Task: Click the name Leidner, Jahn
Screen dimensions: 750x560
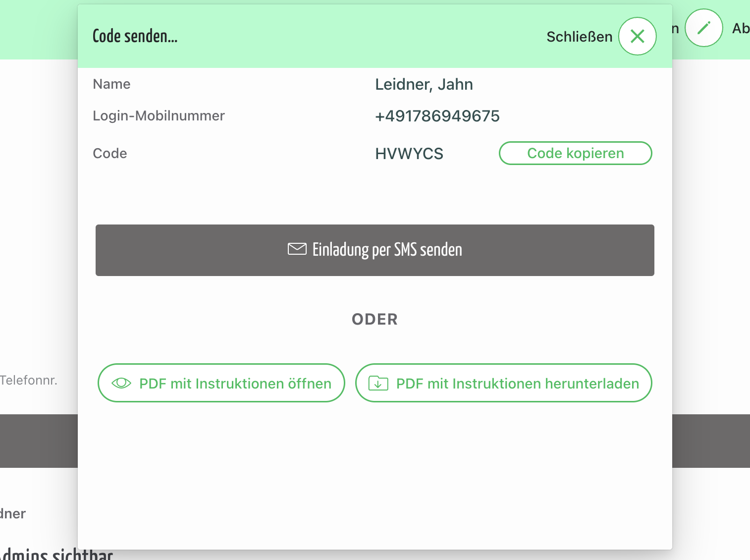Action: coord(424,84)
